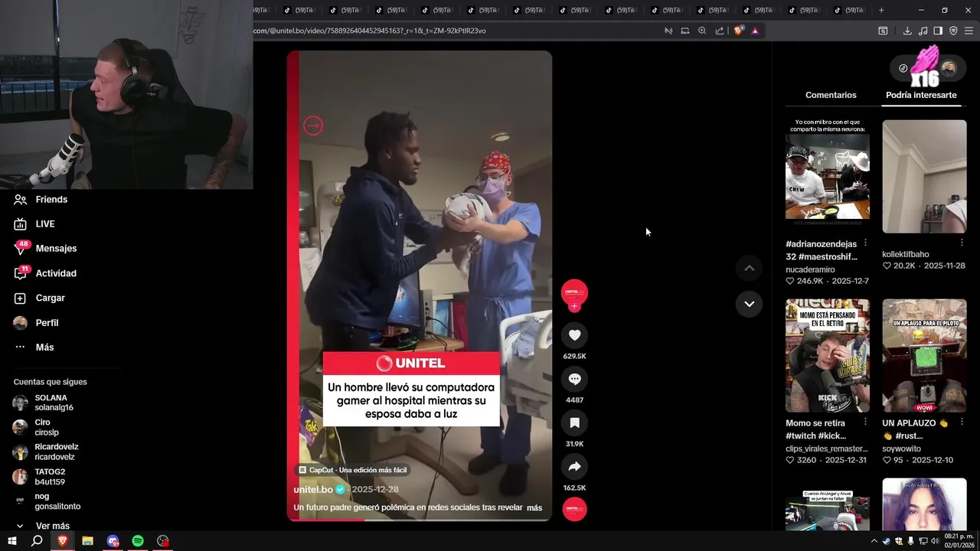
Task: Open Spotify from the taskbar
Action: 138,541
